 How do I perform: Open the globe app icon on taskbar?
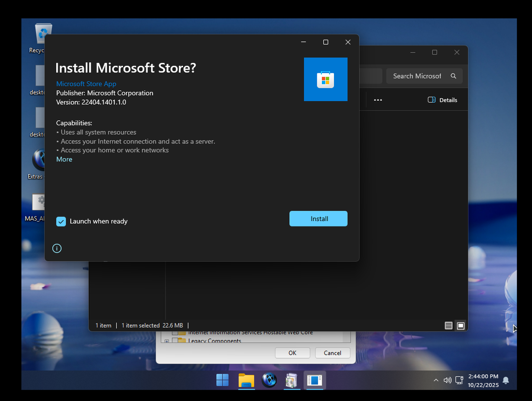(x=269, y=380)
